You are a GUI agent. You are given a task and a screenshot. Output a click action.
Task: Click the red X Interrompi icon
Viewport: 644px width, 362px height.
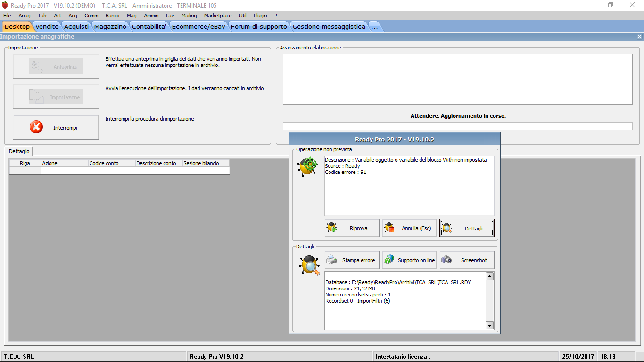tap(36, 127)
